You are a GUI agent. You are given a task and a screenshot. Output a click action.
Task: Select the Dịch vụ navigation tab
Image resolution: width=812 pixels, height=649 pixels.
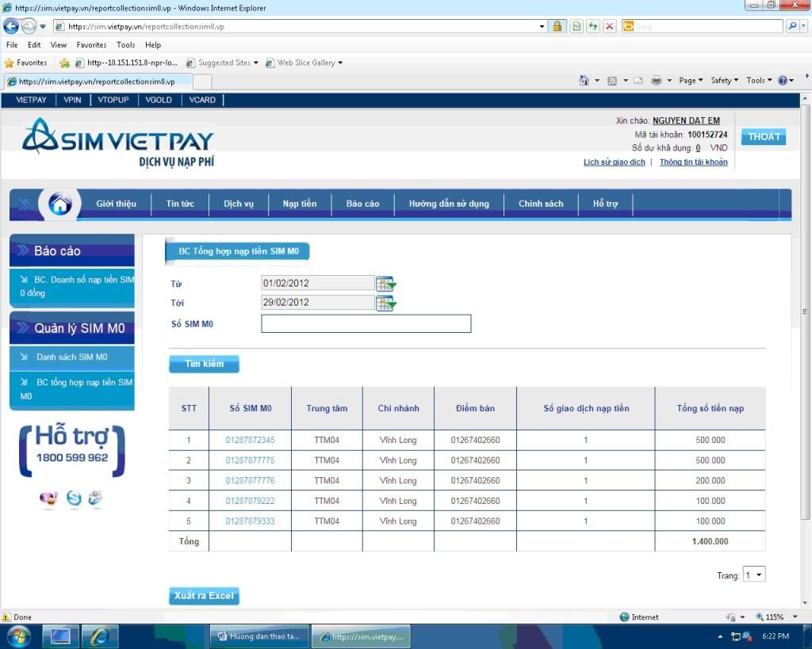pyautogui.click(x=239, y=204)
